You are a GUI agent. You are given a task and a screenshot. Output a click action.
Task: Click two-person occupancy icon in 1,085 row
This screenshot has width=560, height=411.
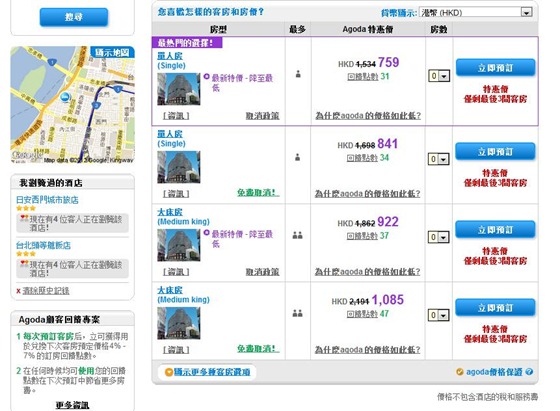coord(298,313)
